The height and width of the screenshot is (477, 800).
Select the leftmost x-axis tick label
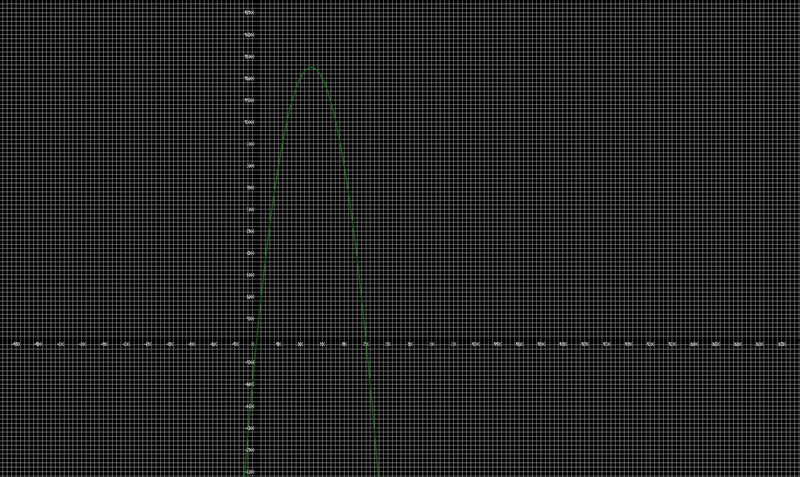(17, 344)
